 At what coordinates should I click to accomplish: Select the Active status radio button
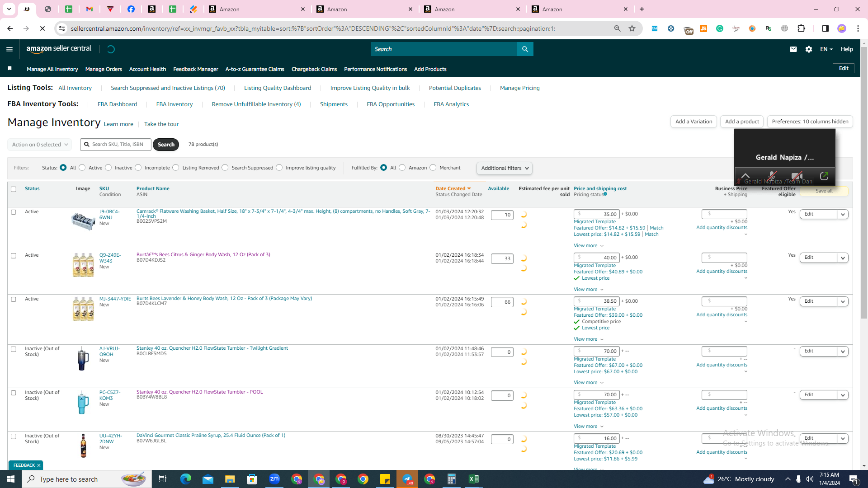click(x=82, y=168)
